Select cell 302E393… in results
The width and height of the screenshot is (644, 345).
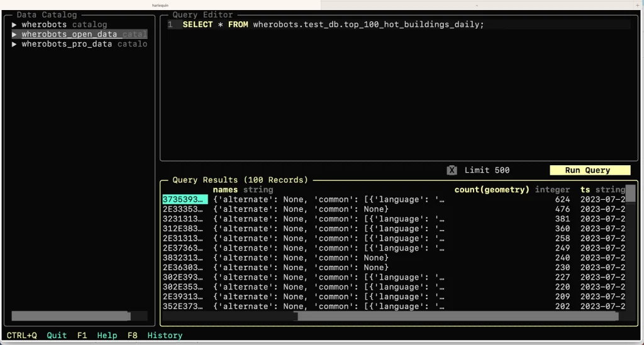183,277
